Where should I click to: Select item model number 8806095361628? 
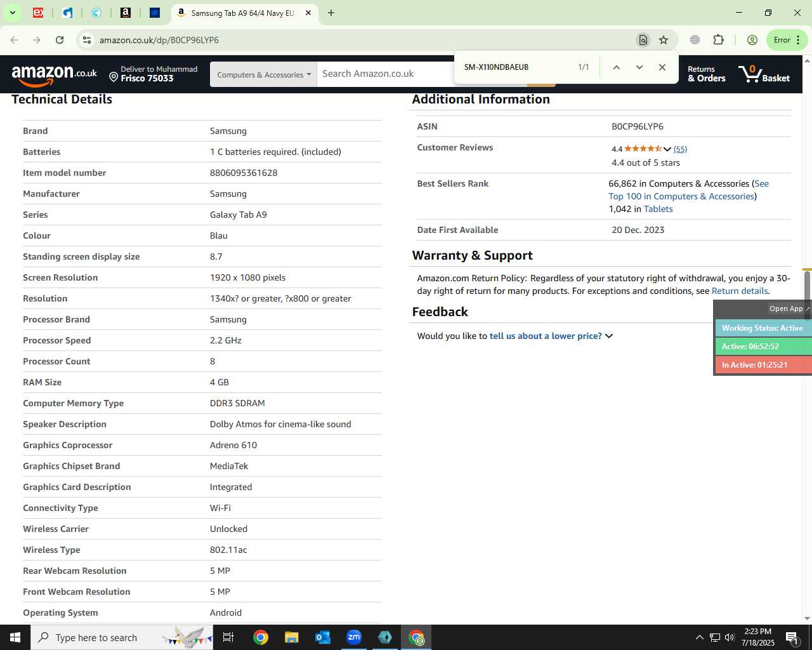(x=244, y=173)
